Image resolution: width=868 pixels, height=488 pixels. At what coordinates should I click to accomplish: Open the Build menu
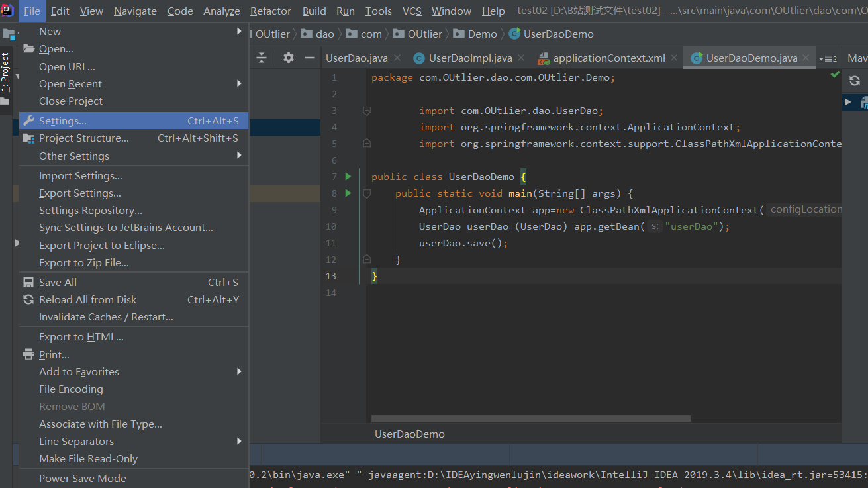coord(314,11)
